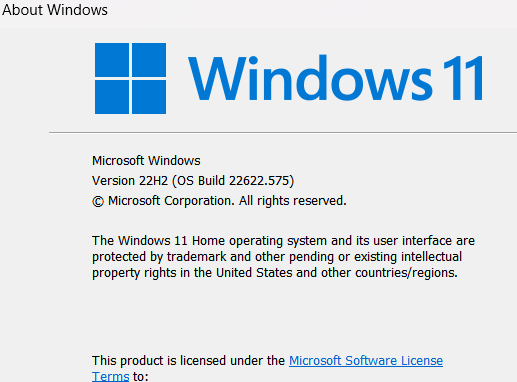Click the Microsoft Corporation copyright line
Screen dimensions: 517x382
[219, 201]
